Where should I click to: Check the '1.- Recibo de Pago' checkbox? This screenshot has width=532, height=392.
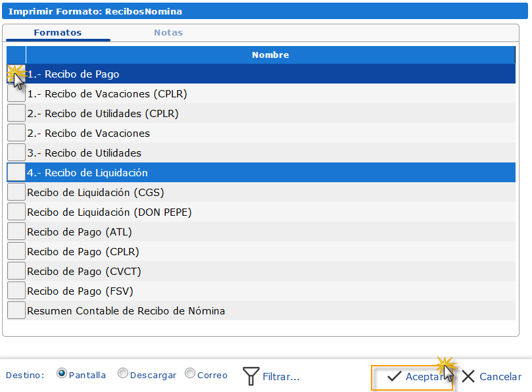(x=16, y=74)
